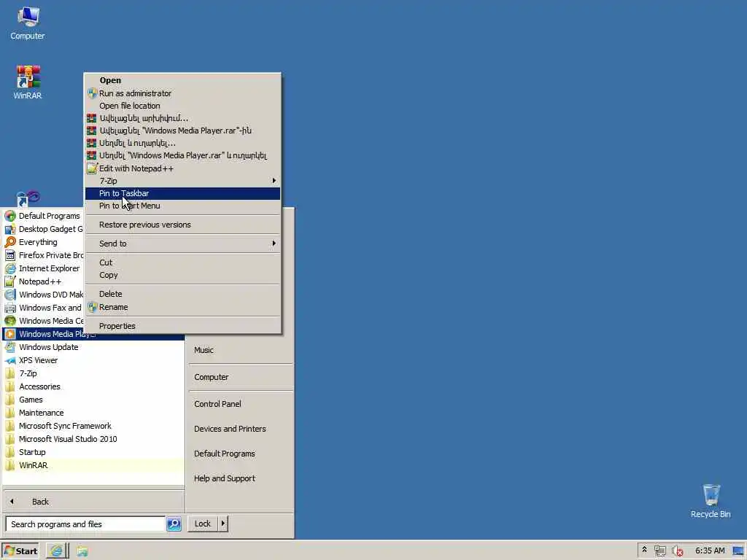
Task: Open Default Programs in right pane
Action: click(x=241, y=454)
